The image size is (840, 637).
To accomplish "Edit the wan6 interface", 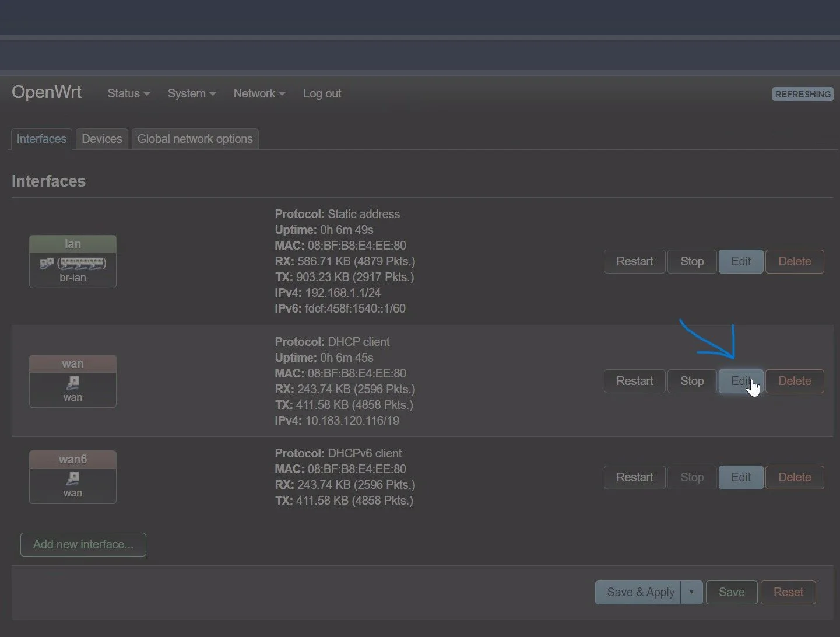I will 741,477.
